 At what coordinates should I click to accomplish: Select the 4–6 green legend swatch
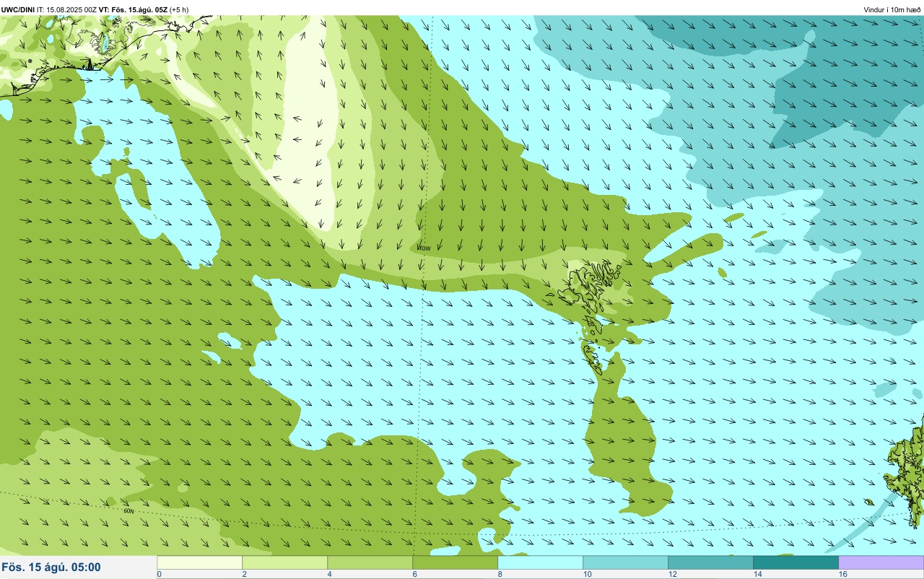click(x=370, y=562)
